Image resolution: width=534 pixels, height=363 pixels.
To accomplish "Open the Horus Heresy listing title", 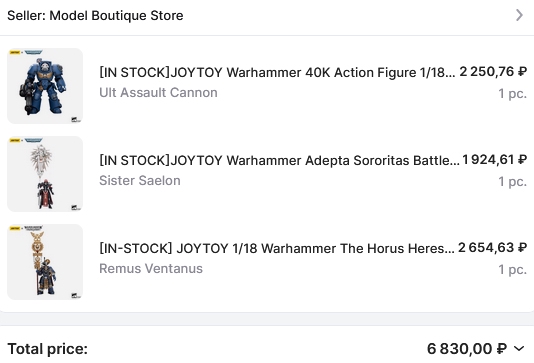I will tap(277, 248).
